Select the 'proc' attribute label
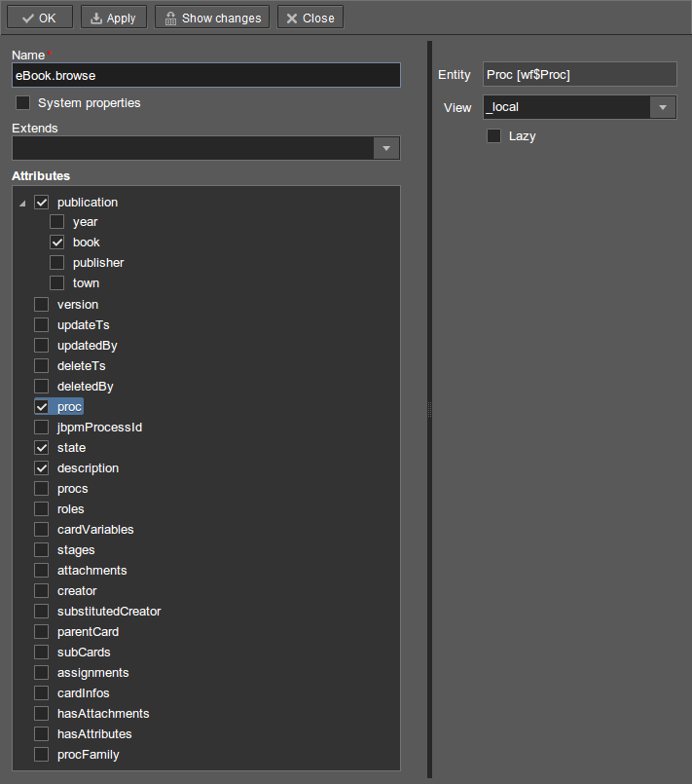692x784 pixels. (x=69, y=407)
